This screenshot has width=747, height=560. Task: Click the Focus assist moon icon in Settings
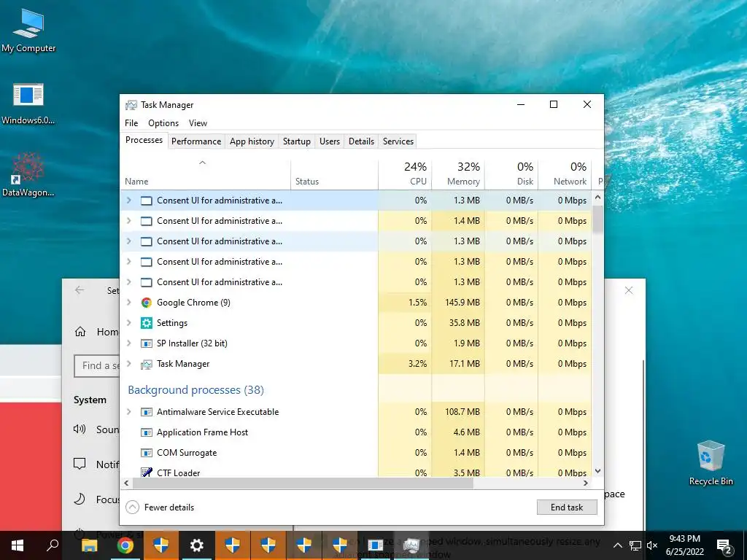click(80, 499)
